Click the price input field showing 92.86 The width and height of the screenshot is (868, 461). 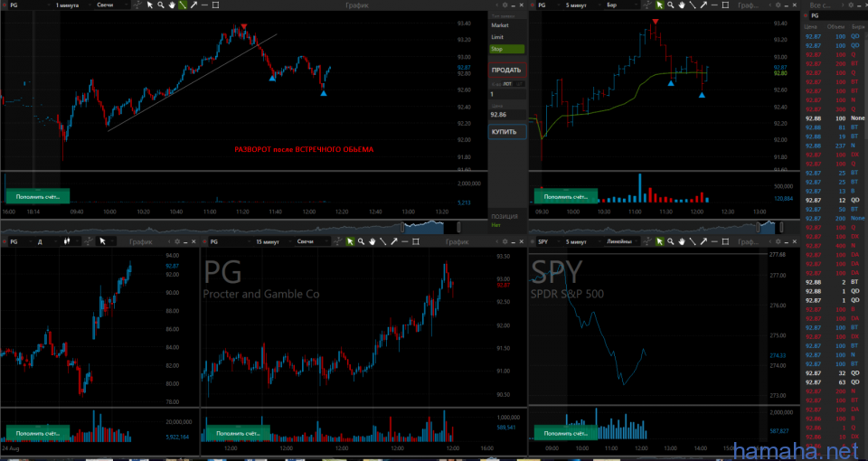click(507, 115)
